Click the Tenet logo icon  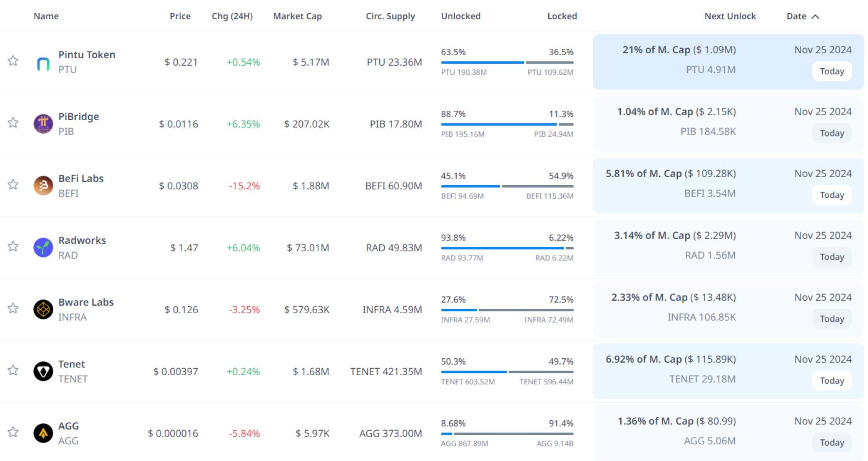(x=43, y=372)
